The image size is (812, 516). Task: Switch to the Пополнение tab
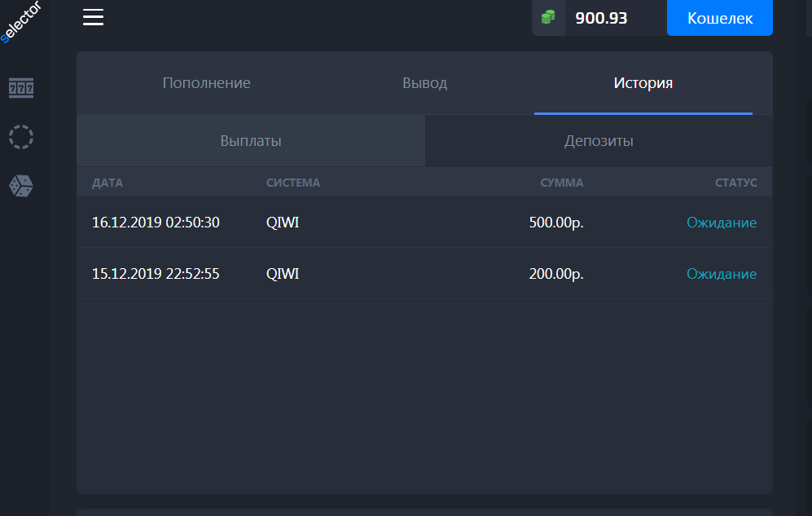[206, 83]
